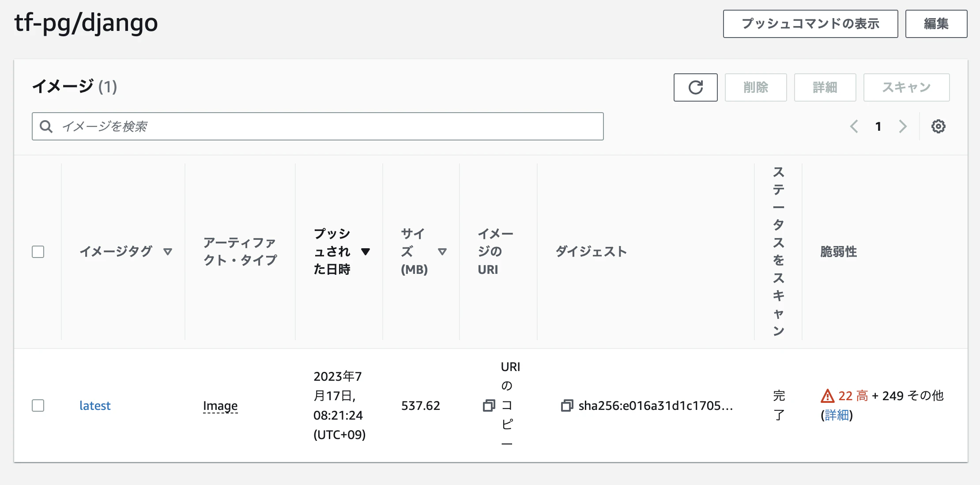Screen dimensions: 980x485
Task: Open the 詳細 link under vulnerabilities
Action: coord(837,415)
